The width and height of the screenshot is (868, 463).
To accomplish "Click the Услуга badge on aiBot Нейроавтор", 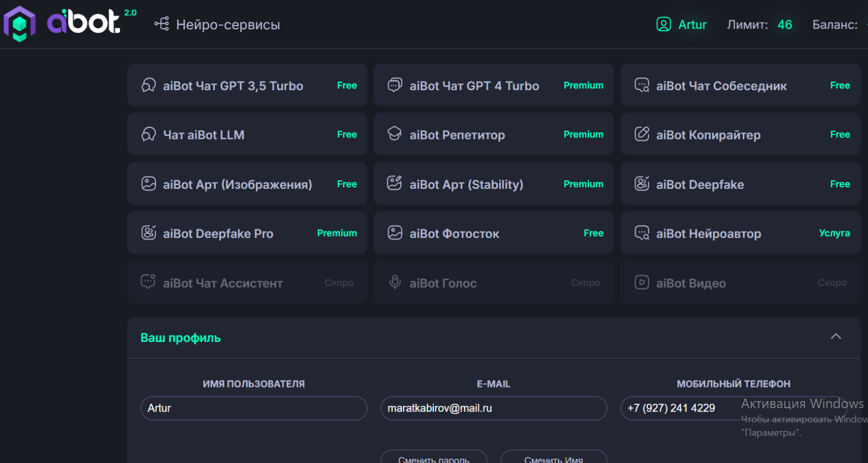I will pos(834,233).
